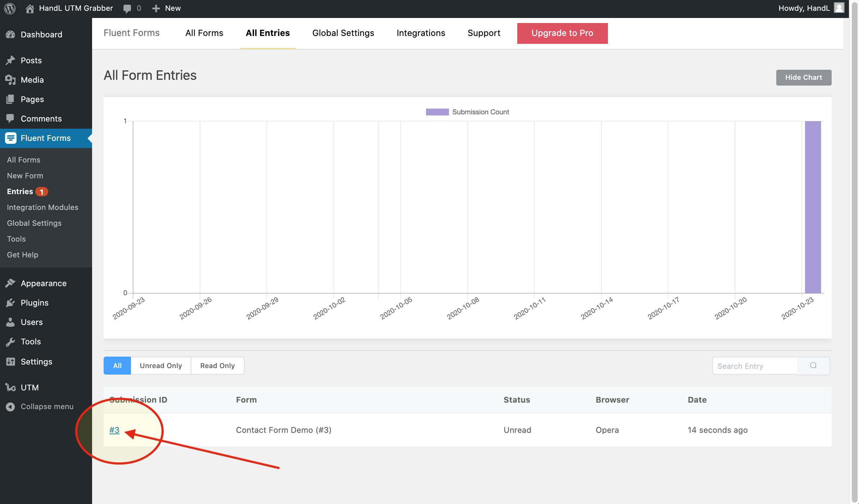Click the WordPress logo icon

tap(10, 8)
